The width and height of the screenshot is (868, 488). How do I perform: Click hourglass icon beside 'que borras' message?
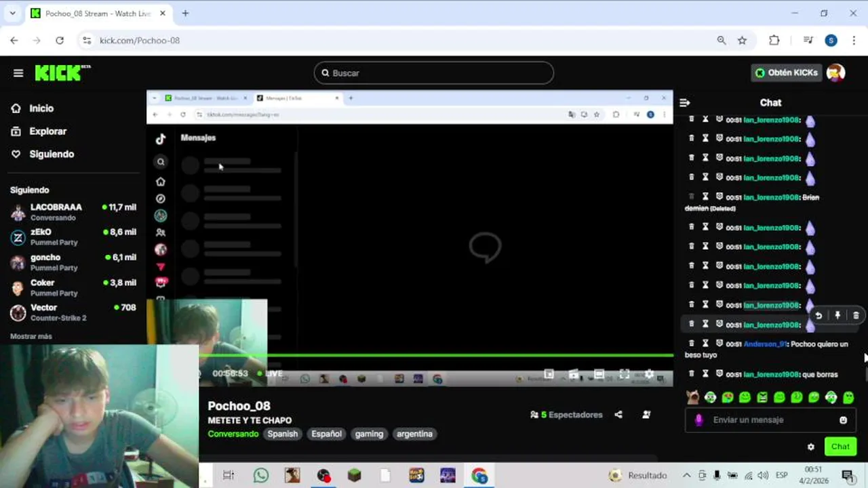[x=705, y=373]
